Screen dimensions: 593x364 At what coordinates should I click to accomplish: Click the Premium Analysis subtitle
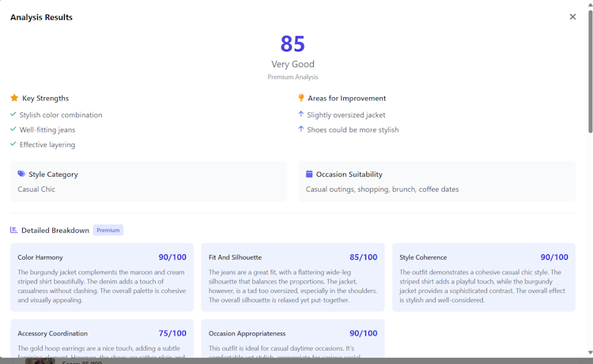(293, 77)
